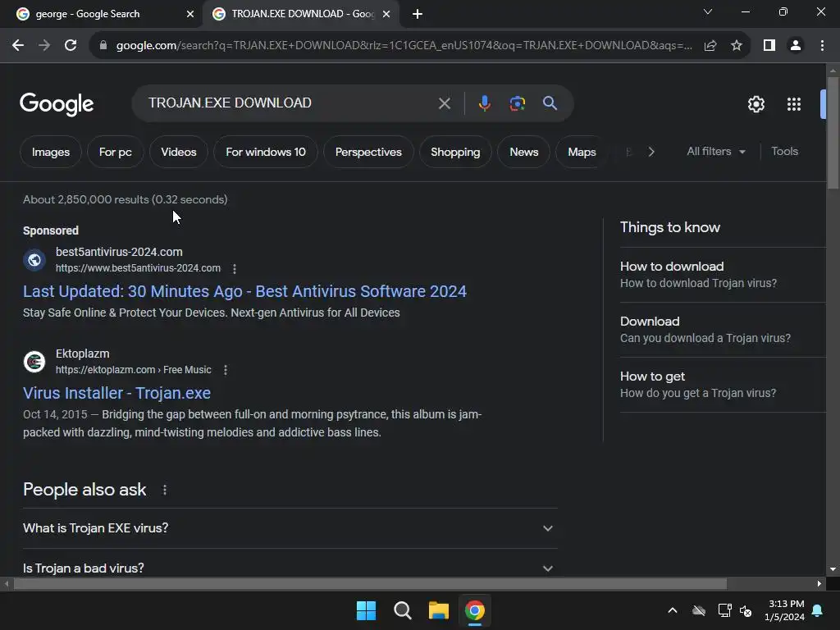Open the muted volume tray icon
Screen dimensions: 840x630
[x=745, y=610]
